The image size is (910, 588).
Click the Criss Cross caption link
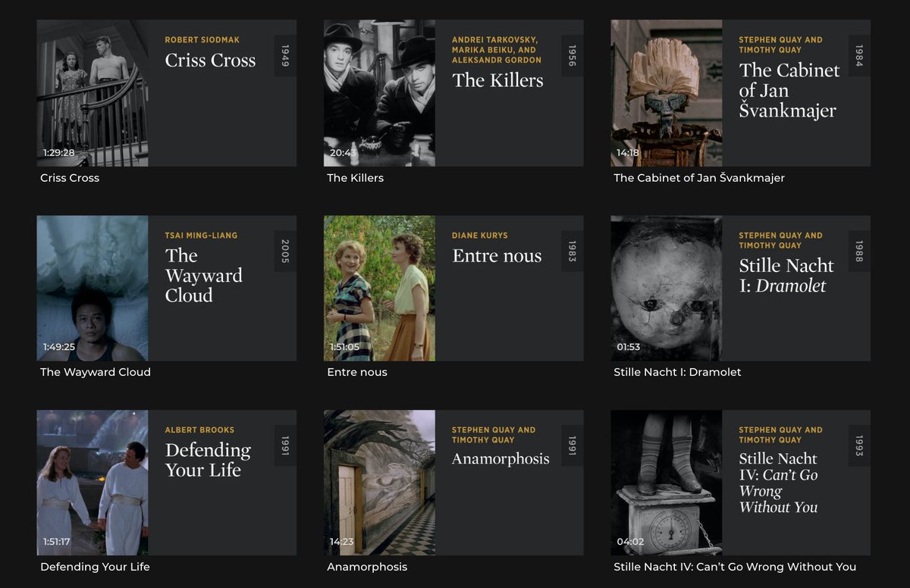pyautogui.click(x=70, y=178)
